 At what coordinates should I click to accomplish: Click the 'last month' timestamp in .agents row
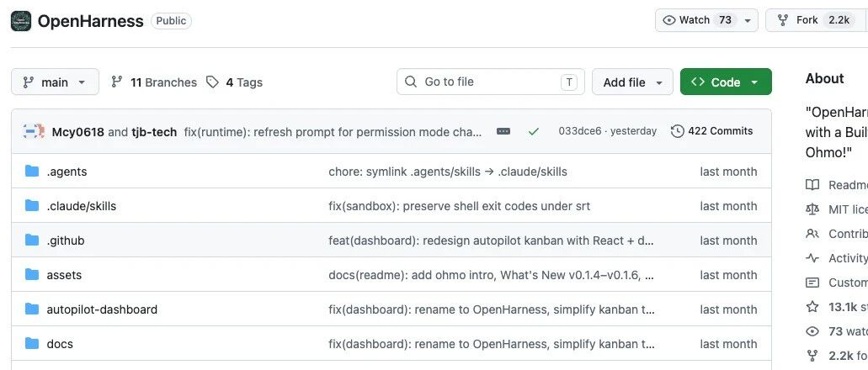click(x=728, y=172)
